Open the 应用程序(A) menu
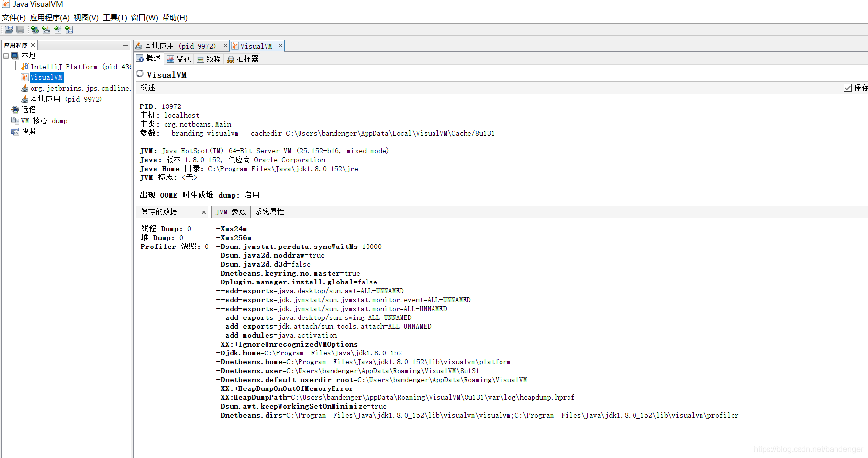 click(x=50, y=18)
